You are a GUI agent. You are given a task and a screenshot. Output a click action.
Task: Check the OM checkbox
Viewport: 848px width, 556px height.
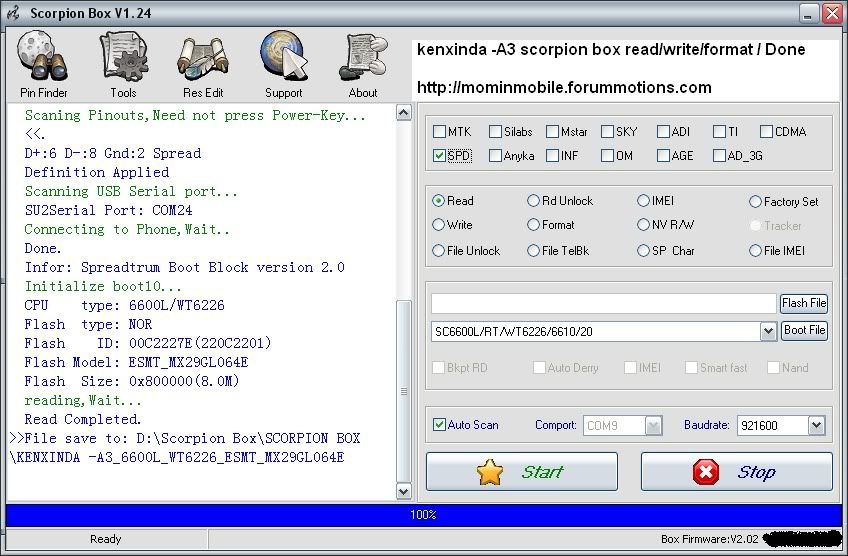click(x=607, y=156)
